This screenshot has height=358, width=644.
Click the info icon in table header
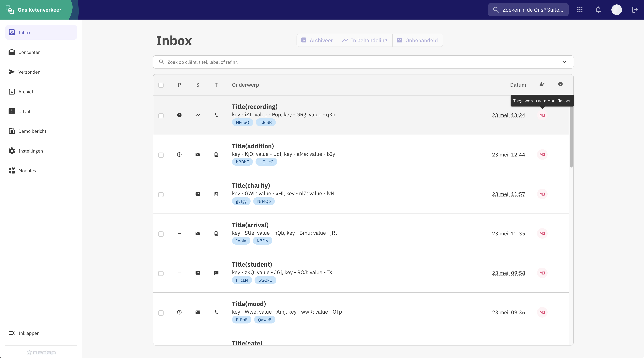[x=560, y=84]
